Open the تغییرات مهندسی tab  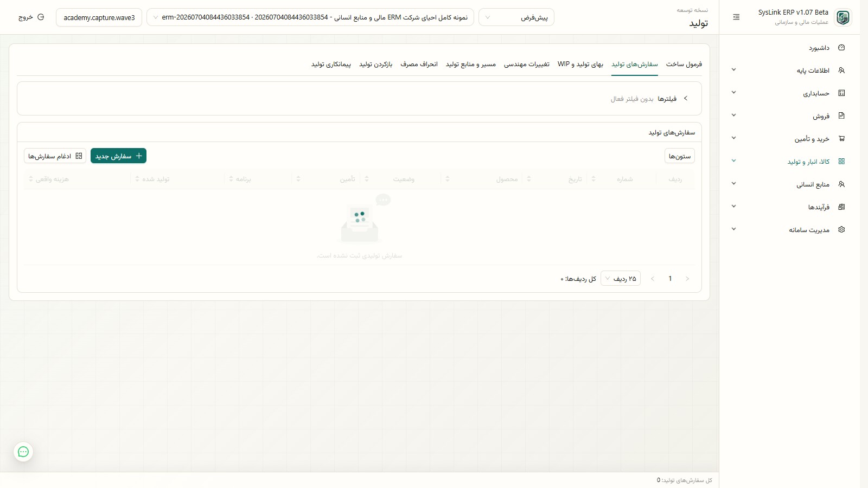pyautogui.click(x=527, y=64)
